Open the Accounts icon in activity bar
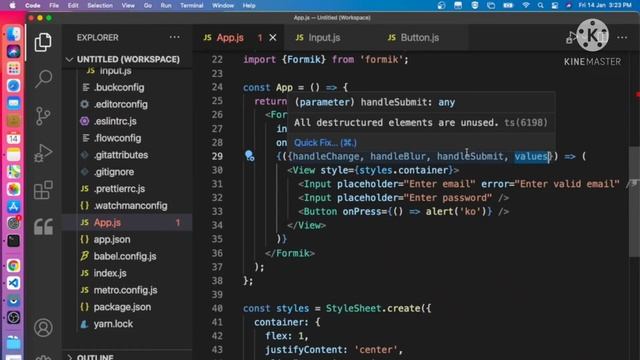 pyautogui.click(x=43, y=327)
